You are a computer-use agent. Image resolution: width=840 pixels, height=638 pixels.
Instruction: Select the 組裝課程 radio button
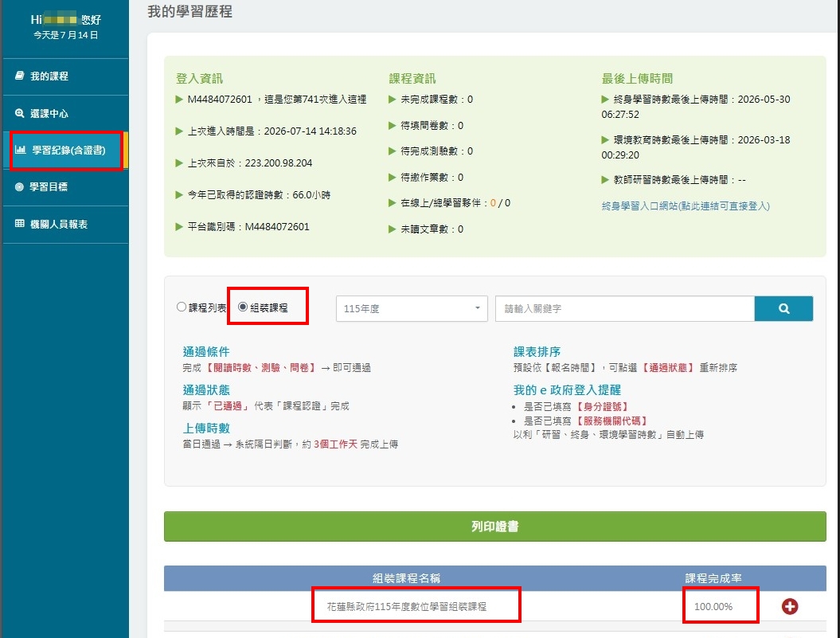point(243,307)
